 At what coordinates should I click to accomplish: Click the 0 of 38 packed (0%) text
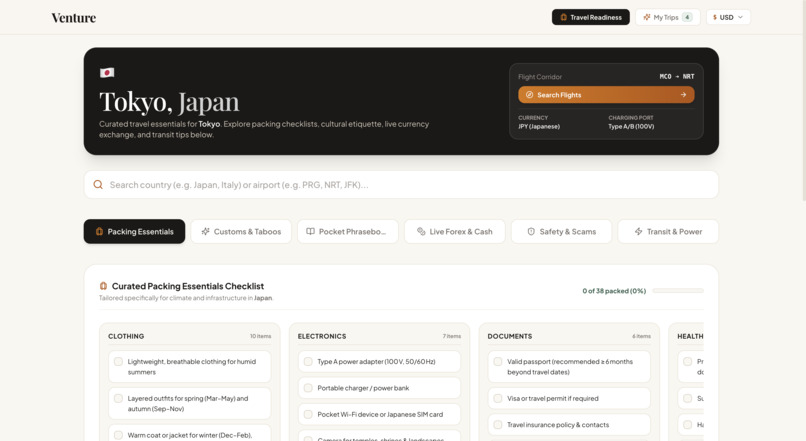click(614, 291)
